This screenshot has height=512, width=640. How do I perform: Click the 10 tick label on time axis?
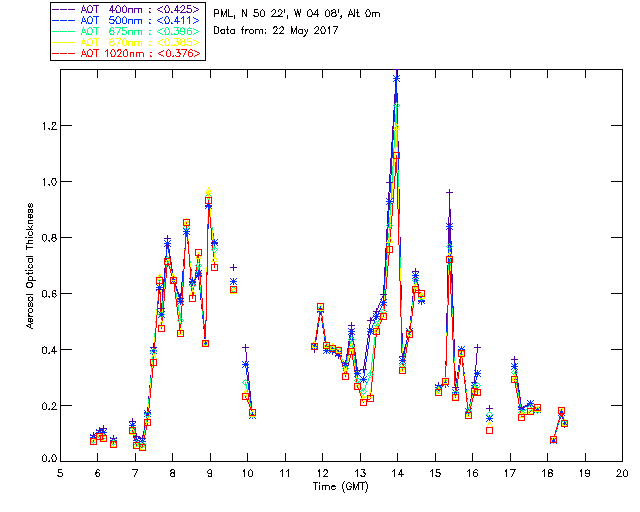pos(247,473)
